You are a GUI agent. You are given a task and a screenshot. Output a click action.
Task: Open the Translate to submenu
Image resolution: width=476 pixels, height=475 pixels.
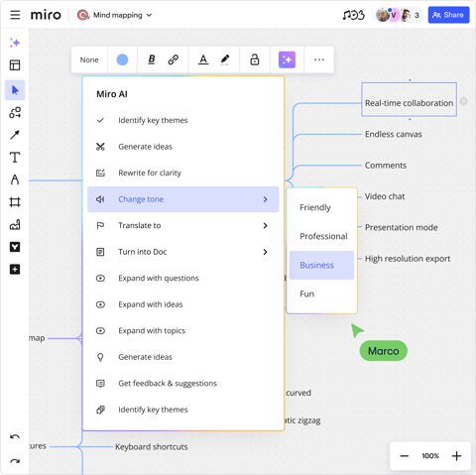coord(183,225)
